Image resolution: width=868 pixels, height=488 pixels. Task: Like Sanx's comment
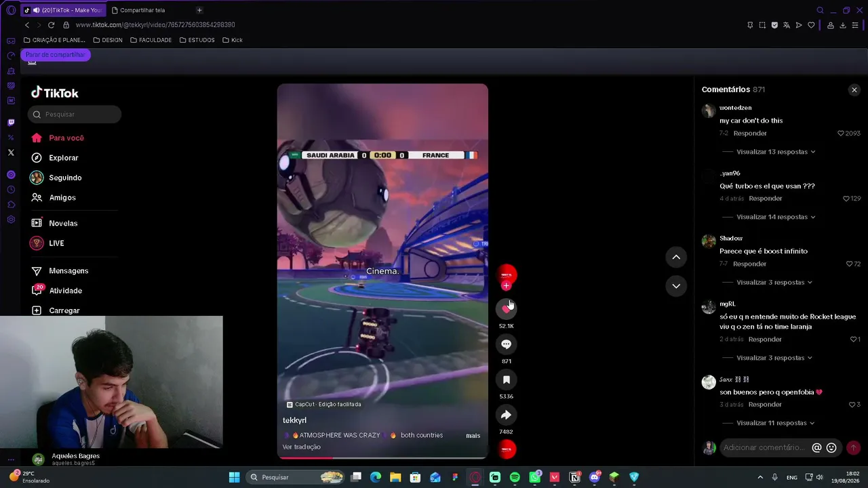coord(852,405)
